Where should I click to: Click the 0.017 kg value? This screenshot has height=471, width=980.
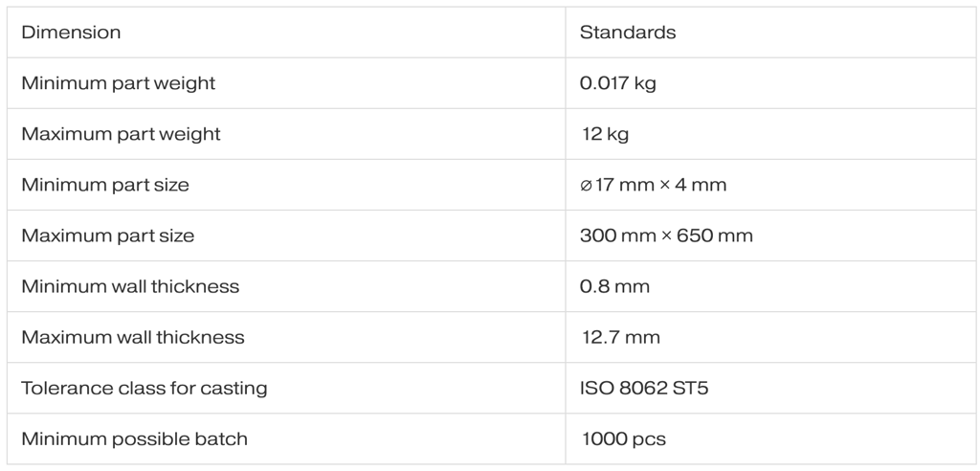point(617,83)
